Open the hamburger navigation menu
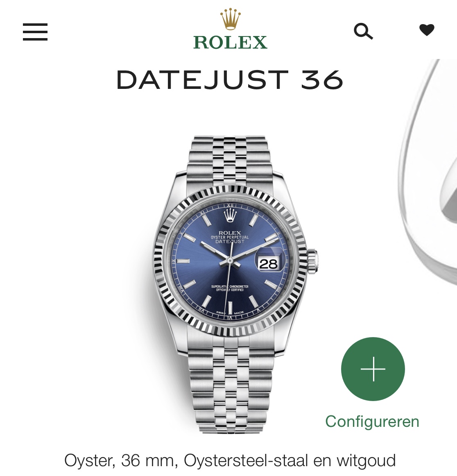The height and width of the screenshot is (476, 457). coord(35,32)
